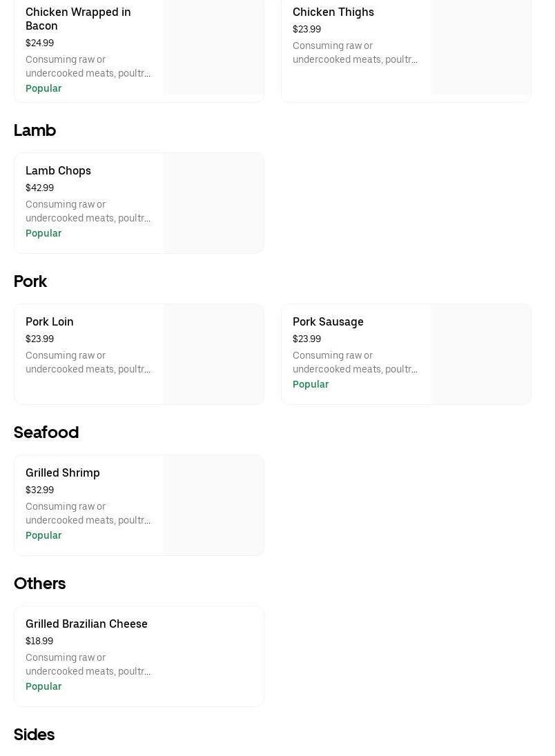
Task: Click the $42.99 Lamb Chops price
Action: point(39,188)
